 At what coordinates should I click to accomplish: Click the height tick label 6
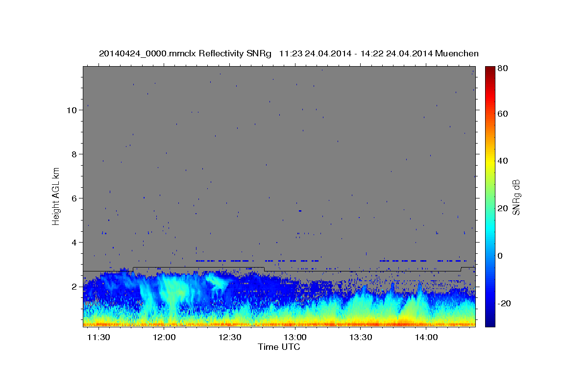[x=74, y=198]
